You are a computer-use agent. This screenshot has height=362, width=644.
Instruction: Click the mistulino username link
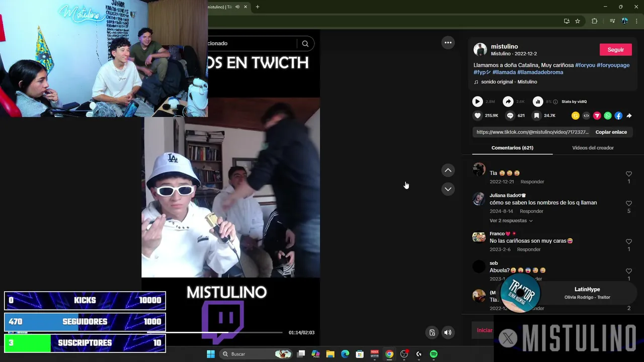pyautogui.click(x=504, y=46)
